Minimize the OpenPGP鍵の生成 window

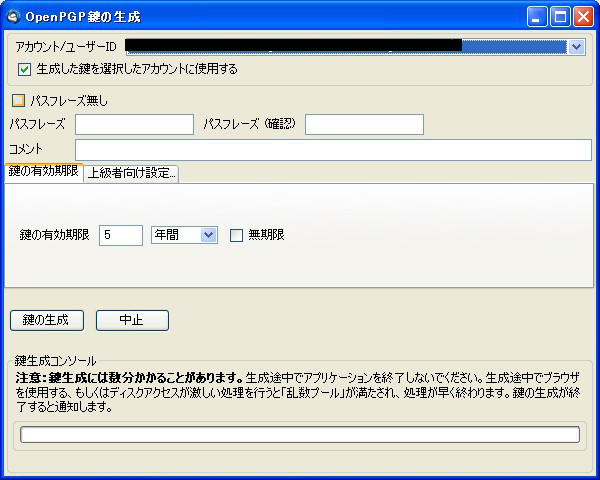537,17
